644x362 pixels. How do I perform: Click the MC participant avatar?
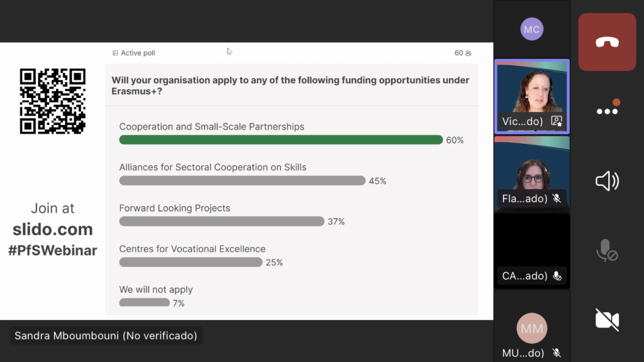[x=531, y=29]
